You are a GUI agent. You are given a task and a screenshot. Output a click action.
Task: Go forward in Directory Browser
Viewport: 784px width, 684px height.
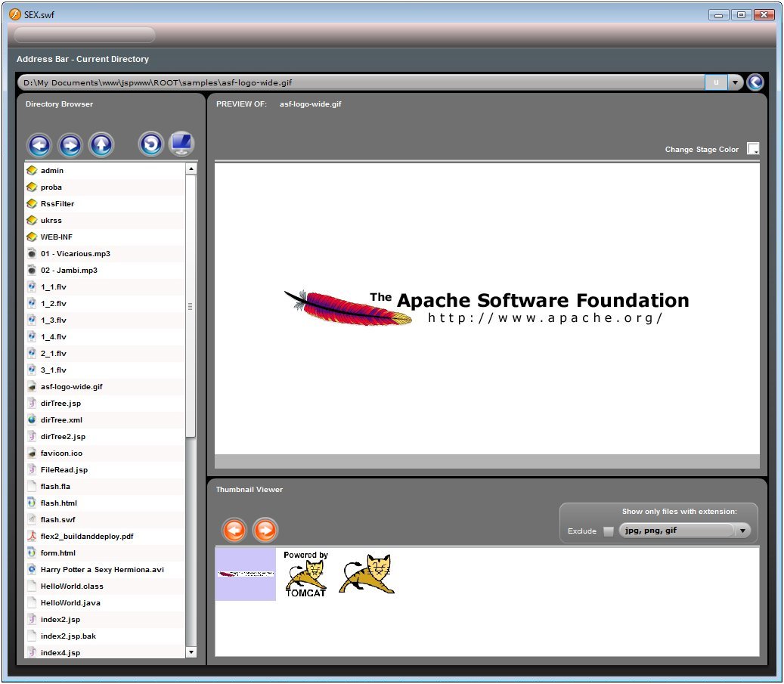(70, 146)
